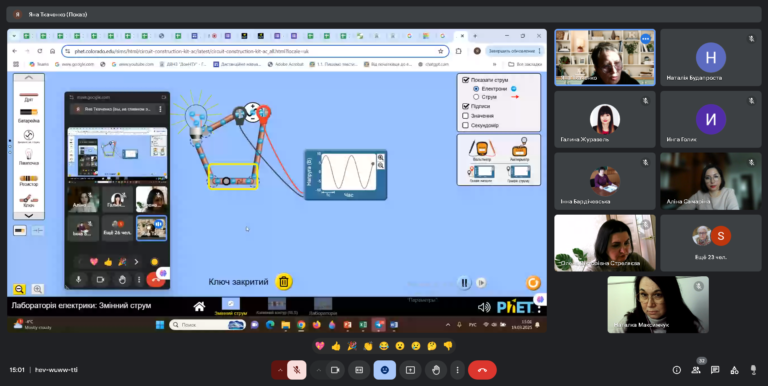Show the participants list icon

tap(696, 370)
